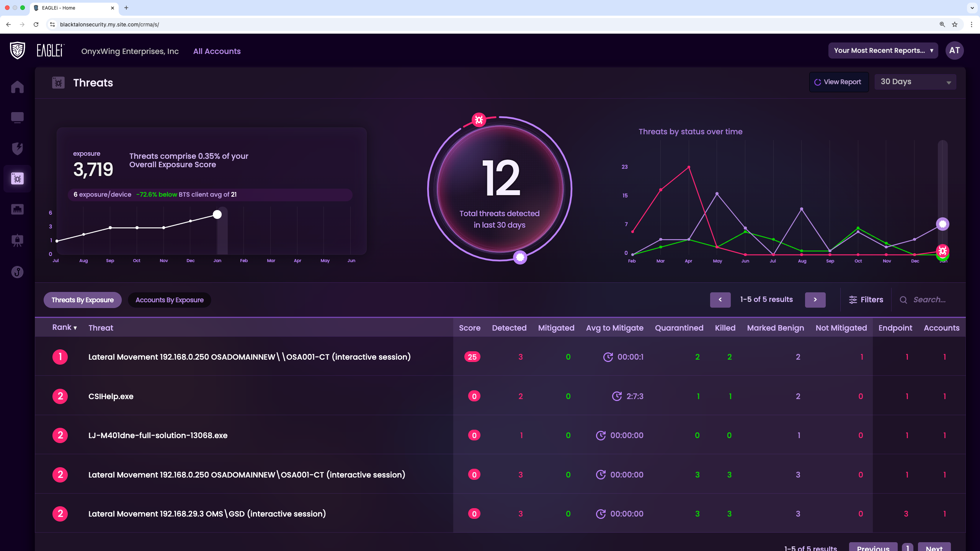Open the shield vulnerabilities icon in sidebar
980x551 pixels.
tap(17, 148)
